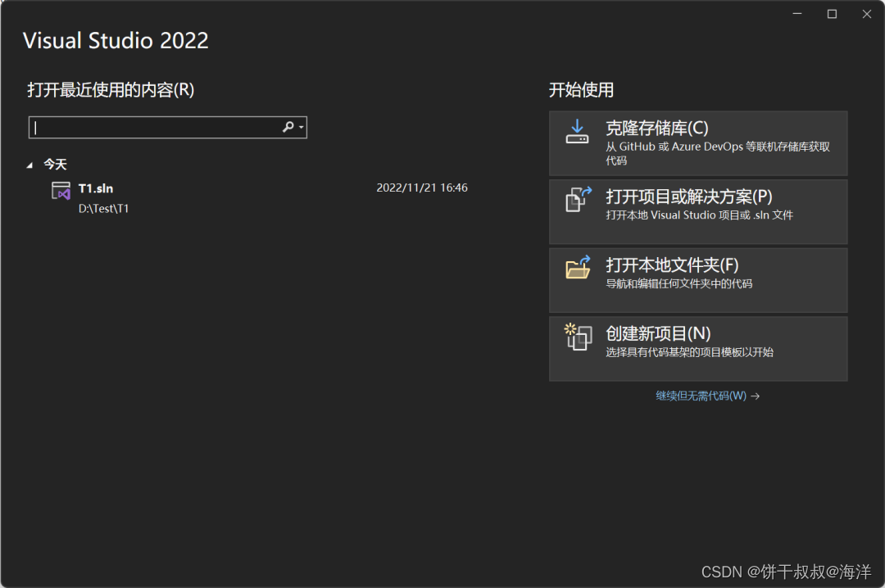Click the T1.sln solution file icon

pos(61,191)
